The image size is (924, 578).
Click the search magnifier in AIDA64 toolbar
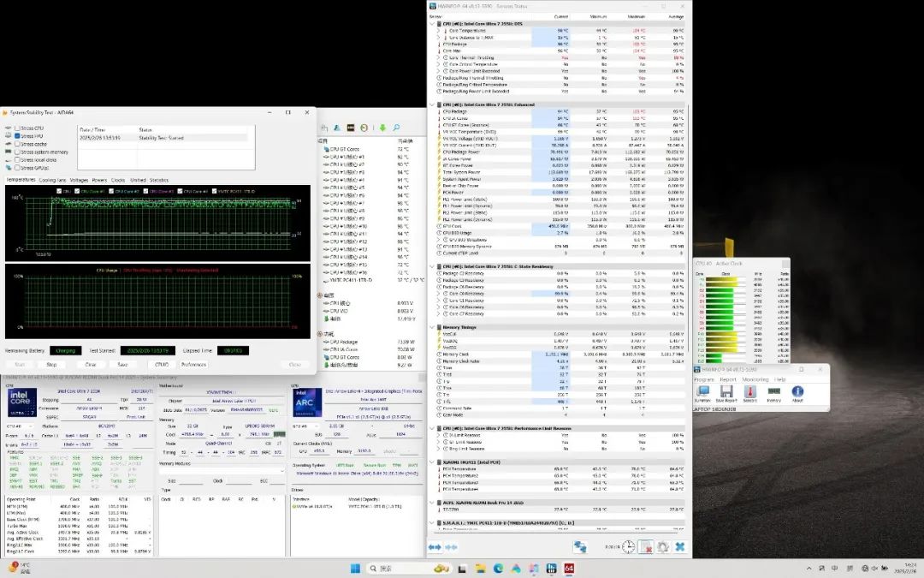396,128
